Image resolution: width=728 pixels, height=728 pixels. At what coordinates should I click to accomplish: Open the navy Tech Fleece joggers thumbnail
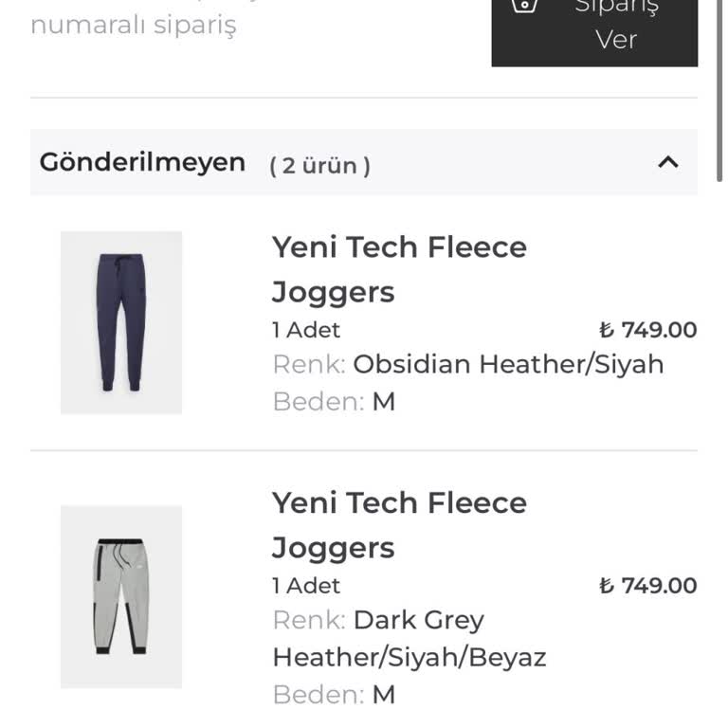click(x=121, y=322)
